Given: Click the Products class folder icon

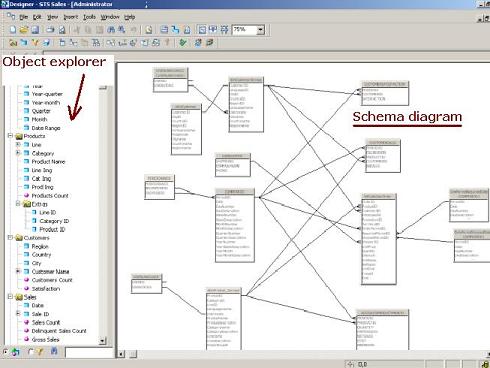Looking at the screenshot, I should click(x=19, y=136).
